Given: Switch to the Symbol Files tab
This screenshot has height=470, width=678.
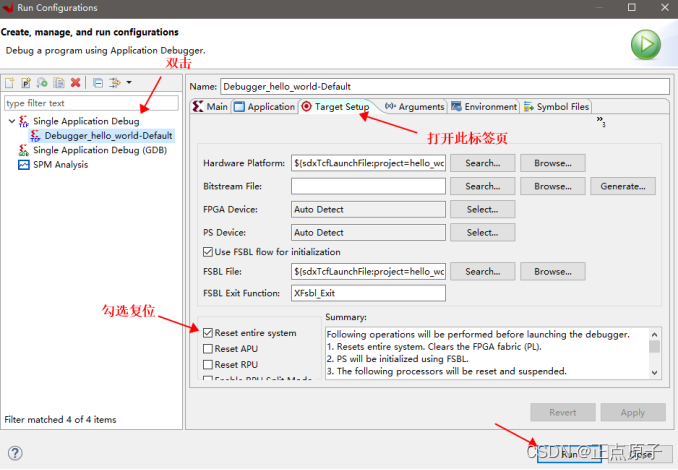Looking at the screenshot, I should (x=556, y=106).
